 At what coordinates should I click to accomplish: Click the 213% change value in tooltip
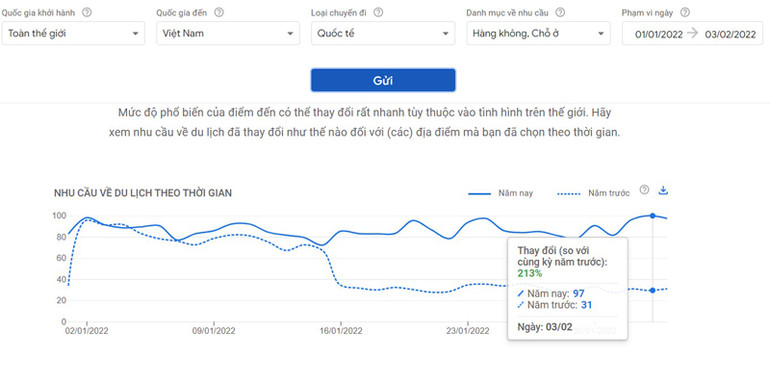coord(530,273)
